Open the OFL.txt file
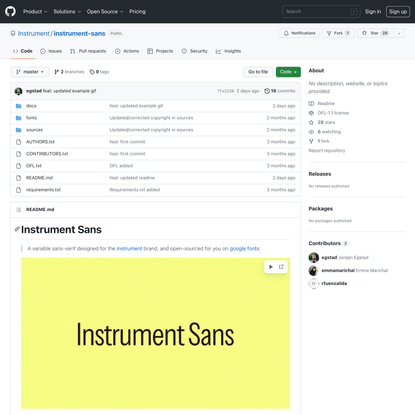 click(x=34, y=166)
